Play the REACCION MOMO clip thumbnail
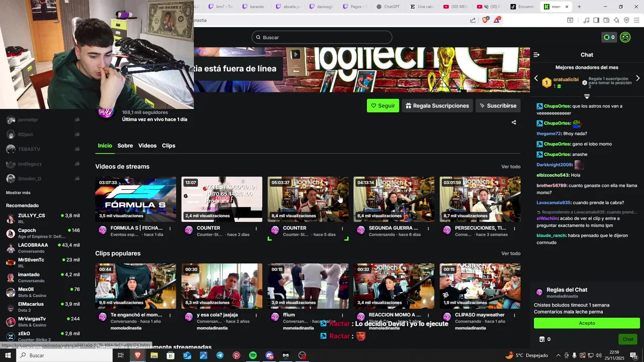The width and height of the screenshot is (644, 362). [x=394, y=286]
